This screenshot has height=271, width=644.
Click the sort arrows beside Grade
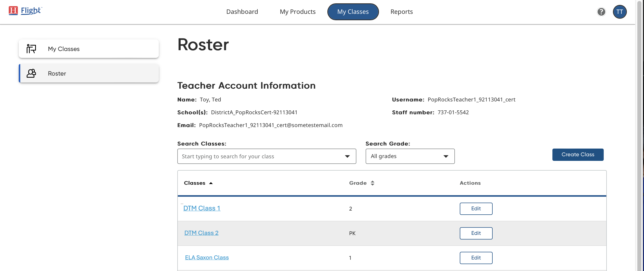[373, 183]
